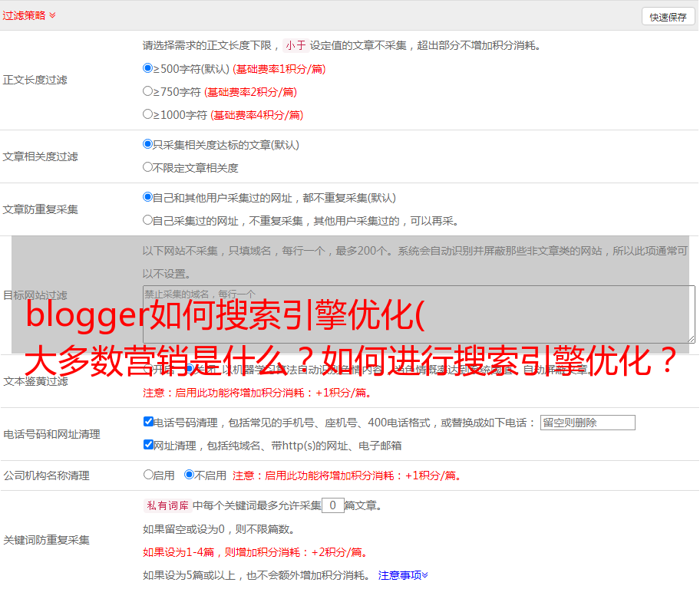Select 不启用 for company name cleaning
Viewport: 700px width, 589px height.
(x=189, y=475)
